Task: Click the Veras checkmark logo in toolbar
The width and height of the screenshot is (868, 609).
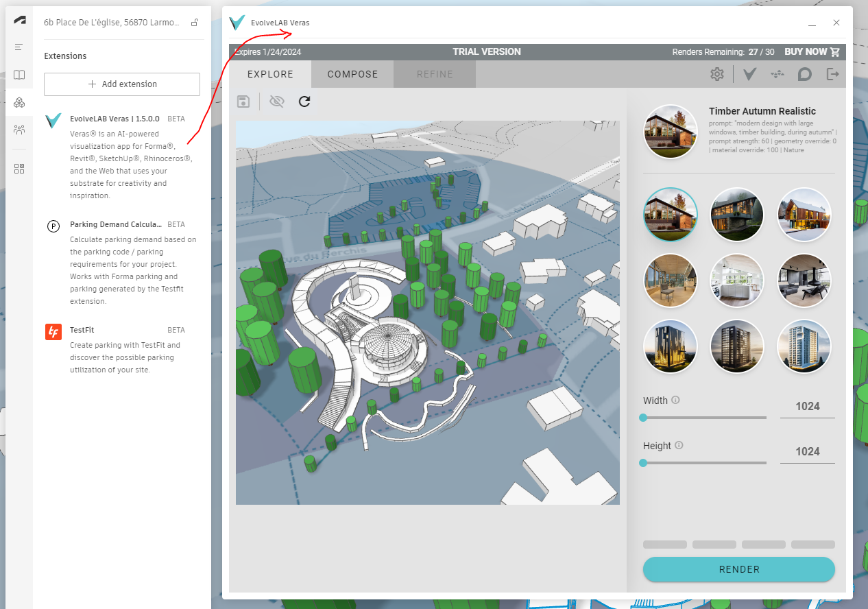Action: tap(750, 74)
